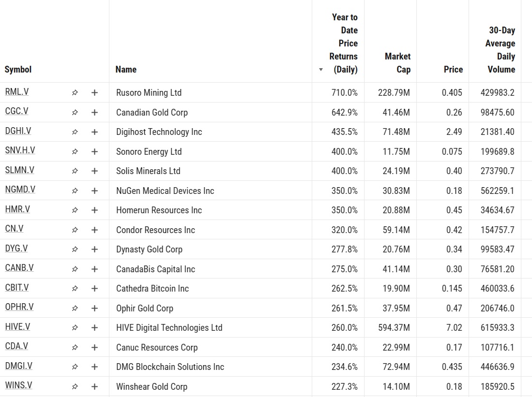The height and width of the screenshot is (397, 532).
Task: Toggle sort arrow on Year to Date Returns
Action: pos(320,70)
